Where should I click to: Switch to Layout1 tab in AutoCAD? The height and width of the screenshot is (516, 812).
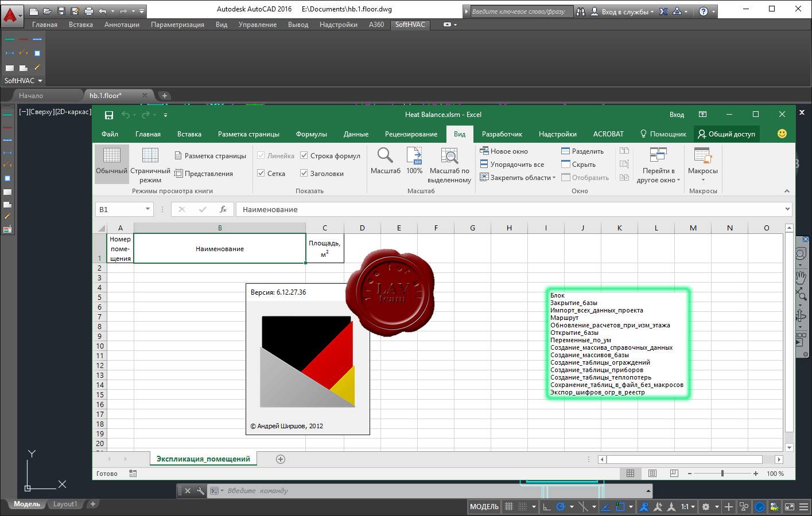(65, 504)
